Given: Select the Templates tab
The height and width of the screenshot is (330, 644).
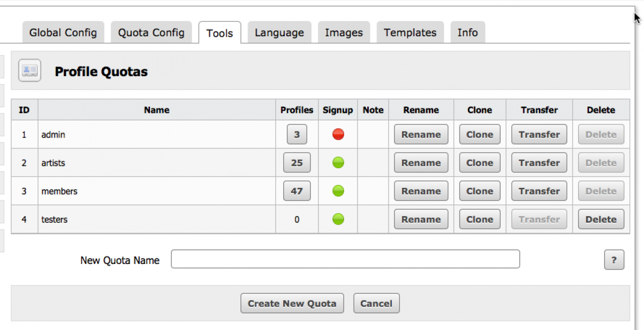Looking at the screenshot, I should click(x=410, y=33).
